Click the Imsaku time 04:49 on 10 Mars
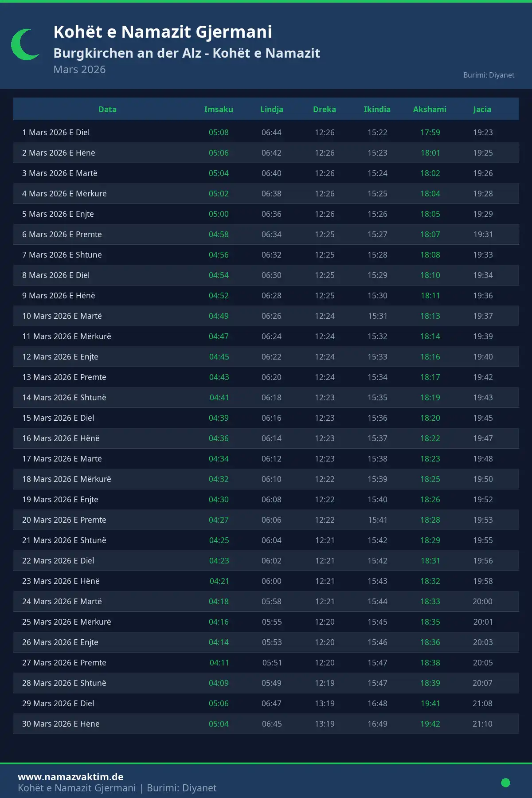532x798 pixels. [219, 316]
